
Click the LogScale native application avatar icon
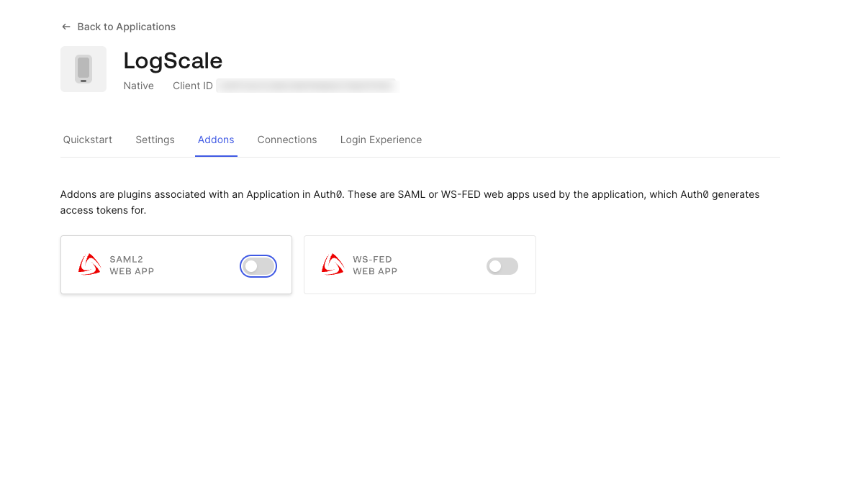point(83,68)
